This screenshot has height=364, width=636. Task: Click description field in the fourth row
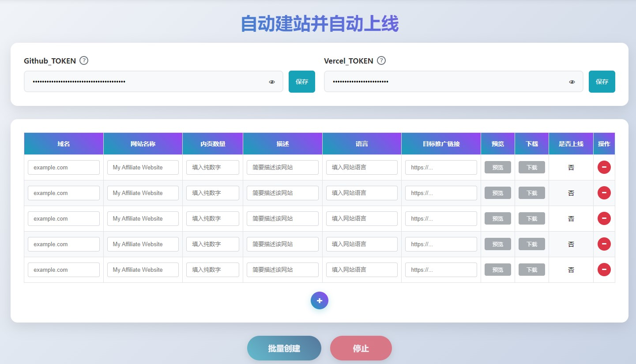[282, 244]
